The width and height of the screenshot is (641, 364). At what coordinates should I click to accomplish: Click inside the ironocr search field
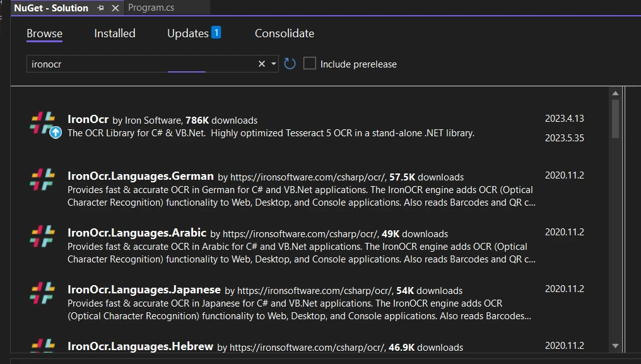pos(139,64)
